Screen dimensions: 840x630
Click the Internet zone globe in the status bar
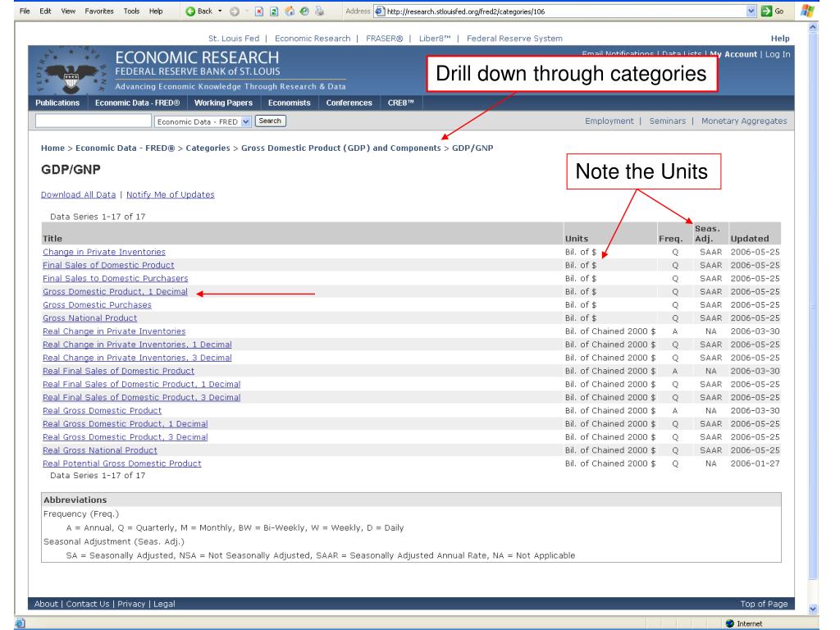[729, 623]
